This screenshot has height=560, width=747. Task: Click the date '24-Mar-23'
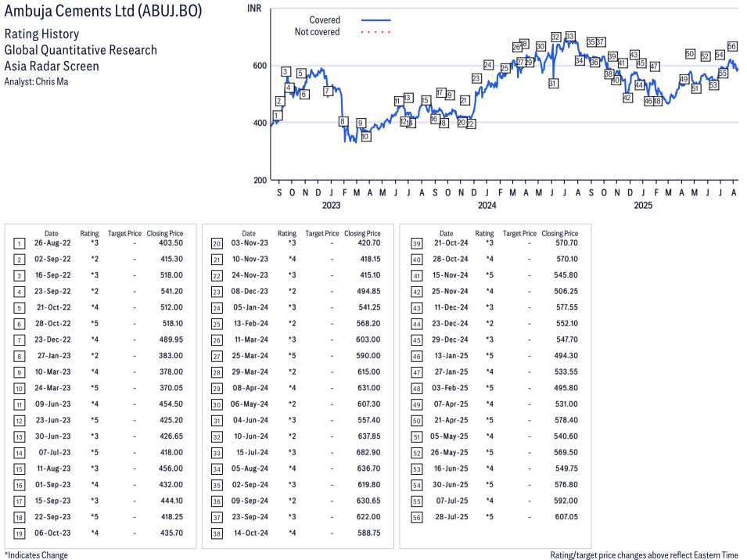(x=52, y=388)
